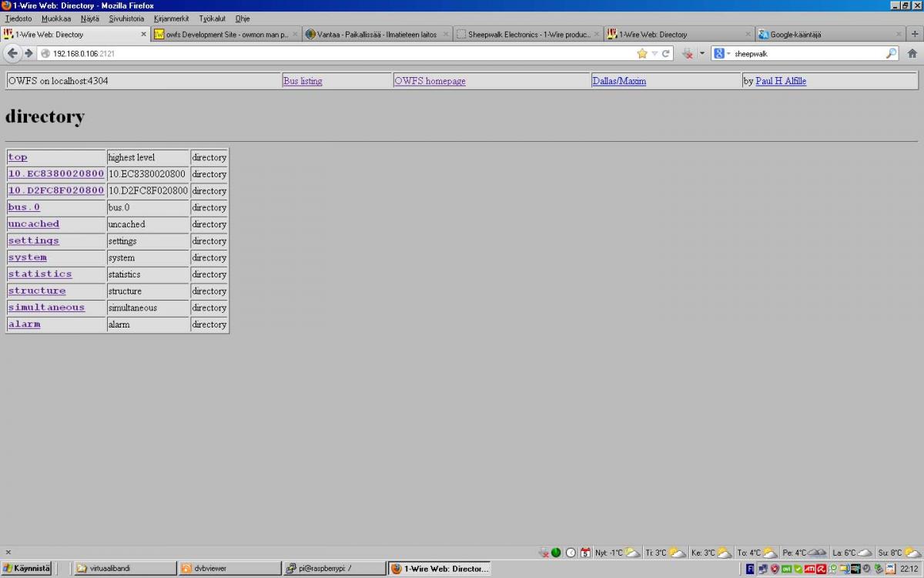Screen dimensions: 924x578
Task: Open the top directory link
Action: point(18,157)
